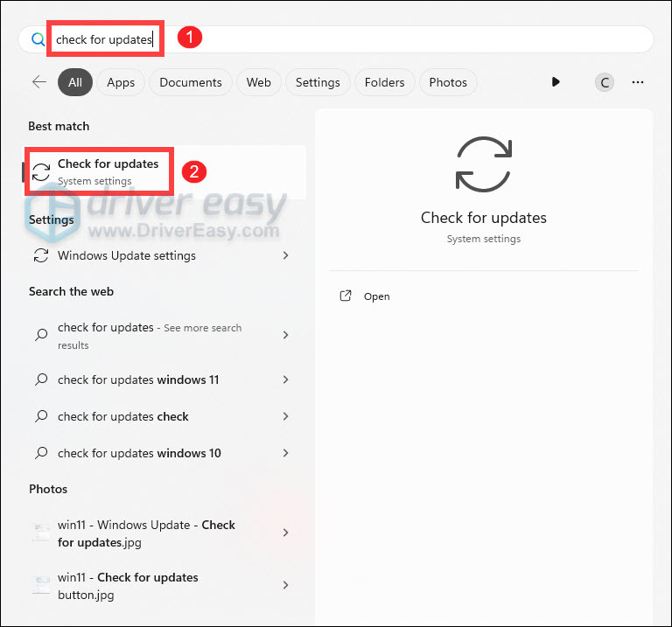Click the large sync icon in preview pane
Image resolution: width=672 pixels, height=627 pixels.
click(483, 164)
